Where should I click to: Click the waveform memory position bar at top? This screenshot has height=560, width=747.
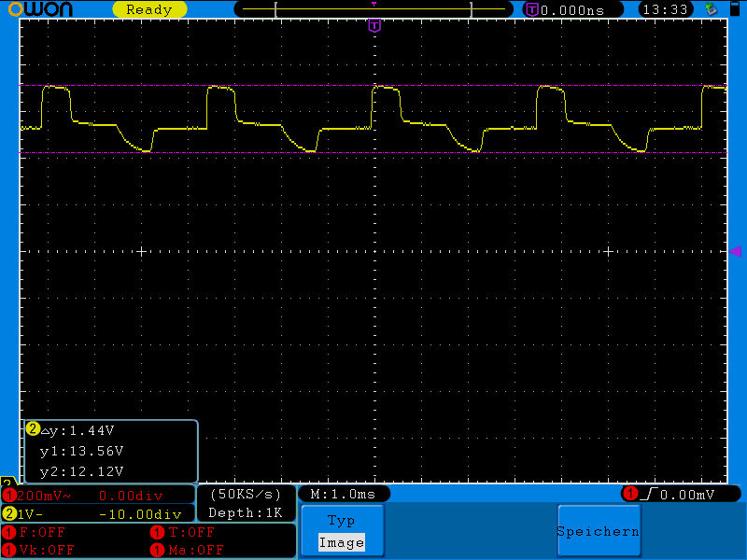click(x=373, y=9)
